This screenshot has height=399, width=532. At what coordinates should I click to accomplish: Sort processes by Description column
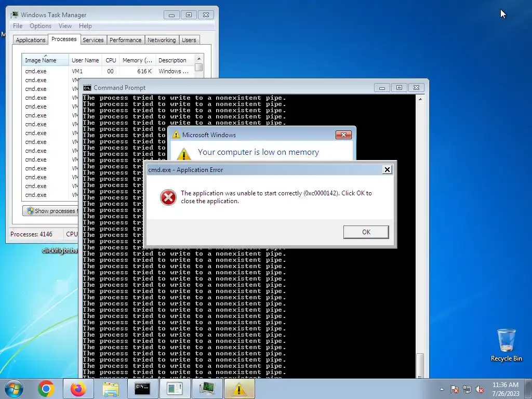coord(175,60)
